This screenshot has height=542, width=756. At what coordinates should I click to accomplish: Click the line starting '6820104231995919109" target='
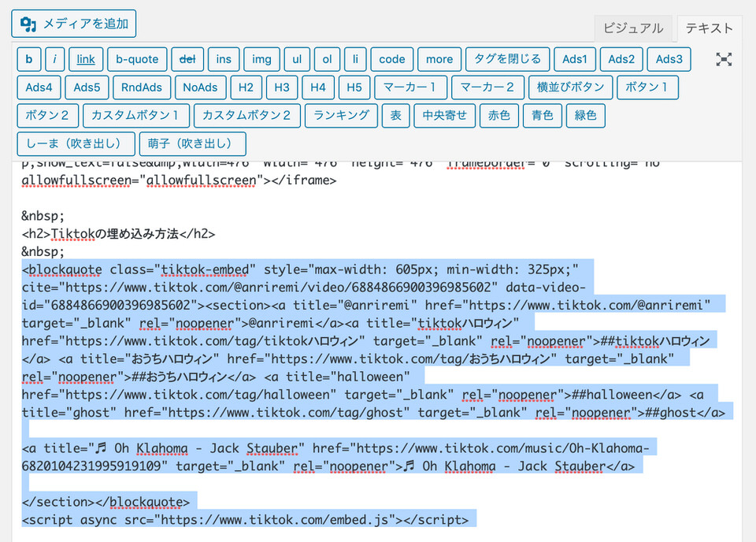click(328, 466)
